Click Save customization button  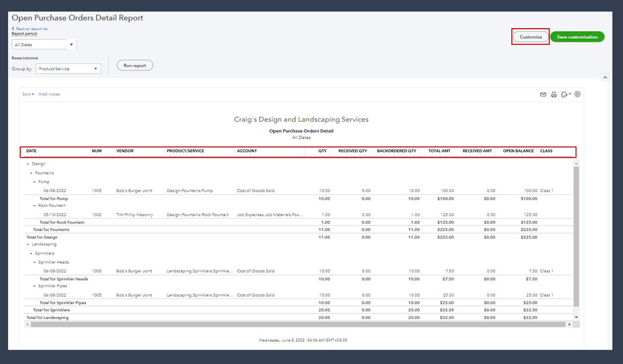pos(577,37)
